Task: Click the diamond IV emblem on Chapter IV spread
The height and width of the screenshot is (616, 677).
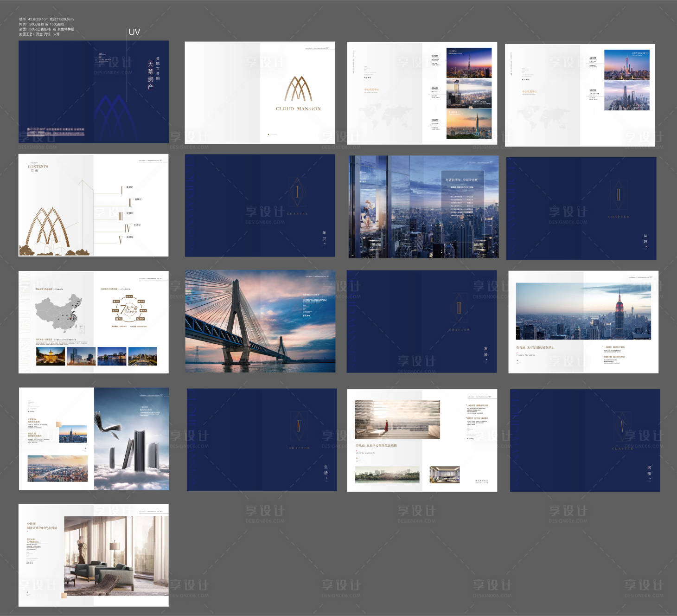Action: click(299, 426)
